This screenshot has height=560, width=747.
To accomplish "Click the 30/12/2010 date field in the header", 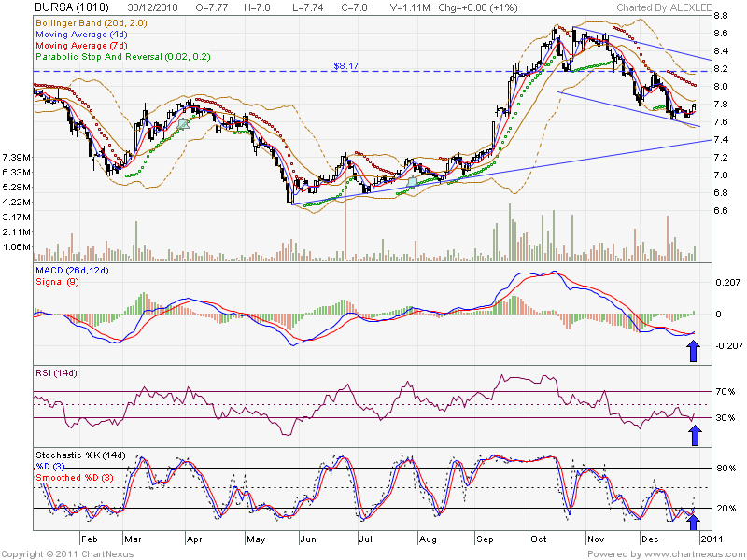I will tap(145, 7).
